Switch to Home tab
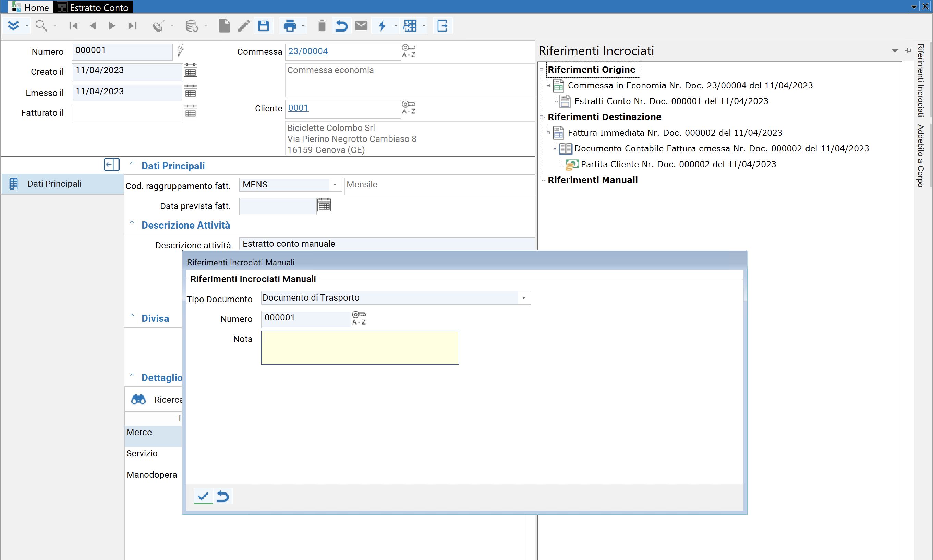 [30, 7]
